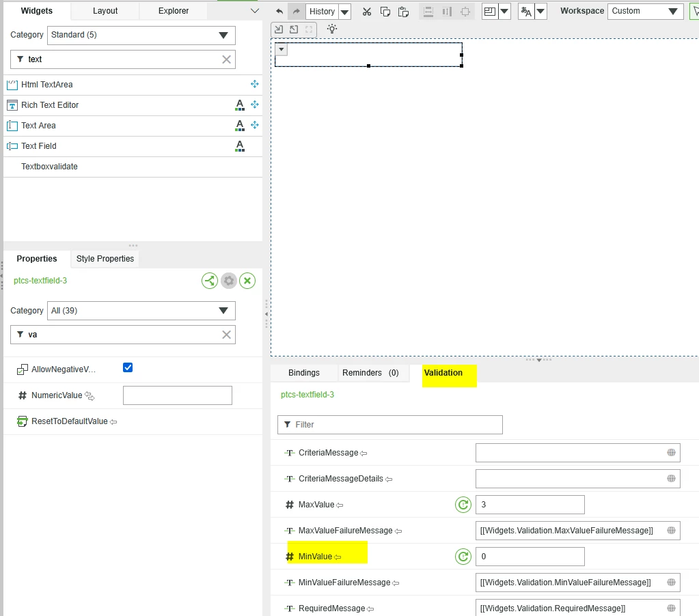Click the ptcs-textfield-3 link under Validation
This screenshot has height=616, width=699.
[307, 395]
